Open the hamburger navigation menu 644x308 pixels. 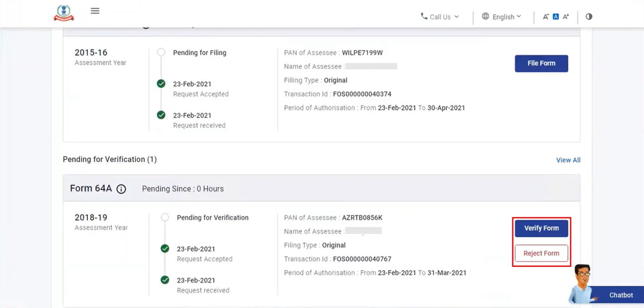coord(95,11)
